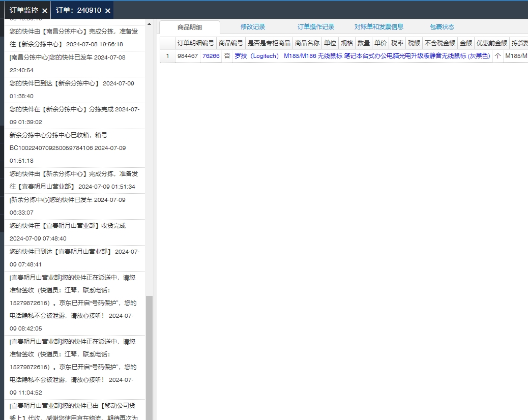Viewport: 528px width, 420px height.
Task: Select entry 新余分拣中心 已发车 06:33:07
Action: pos(75,206)
